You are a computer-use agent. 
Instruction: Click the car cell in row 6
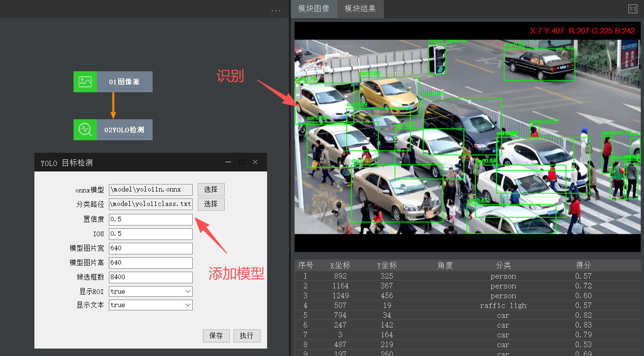coord(503,325)
